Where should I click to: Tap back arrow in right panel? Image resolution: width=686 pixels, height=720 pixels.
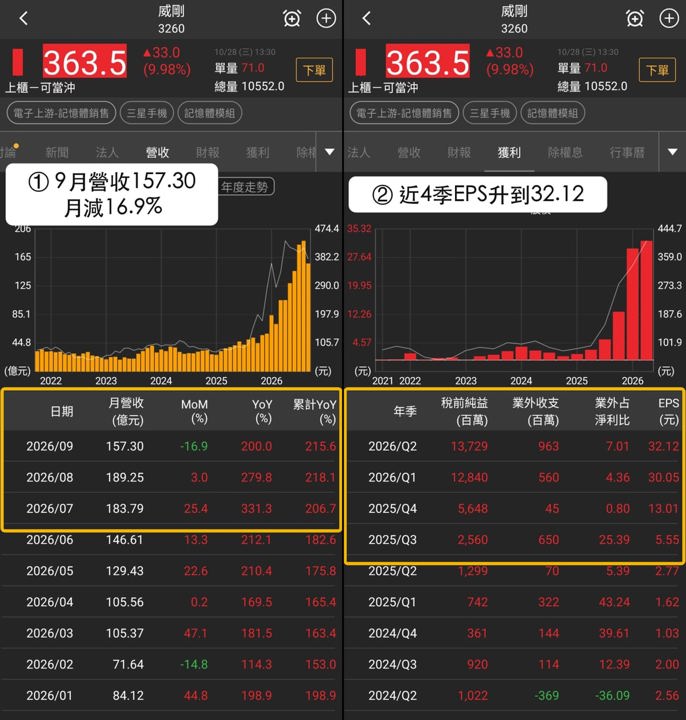[366, 18]
